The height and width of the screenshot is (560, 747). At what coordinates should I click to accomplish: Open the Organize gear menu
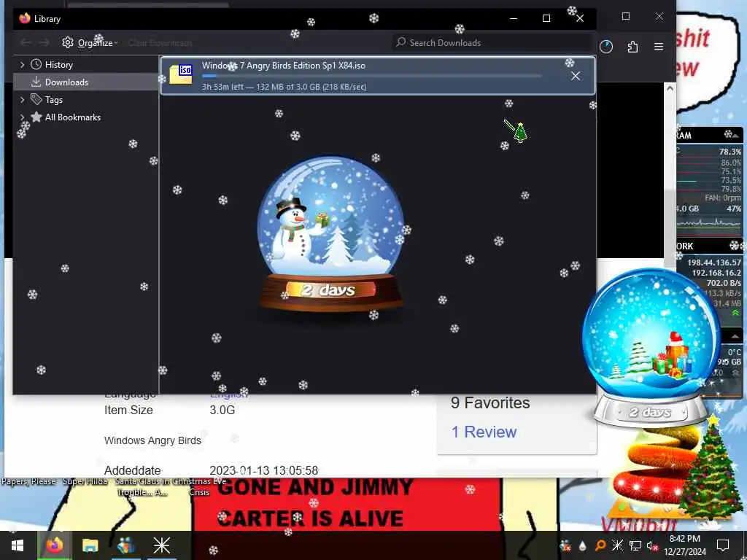[90, 43]
